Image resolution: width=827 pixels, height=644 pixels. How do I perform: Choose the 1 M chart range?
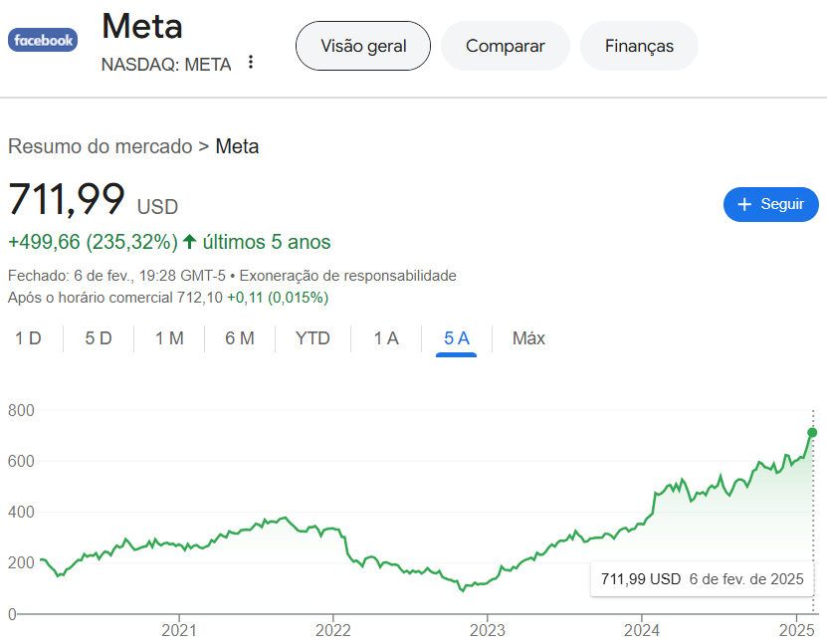[x=169, y=338]
